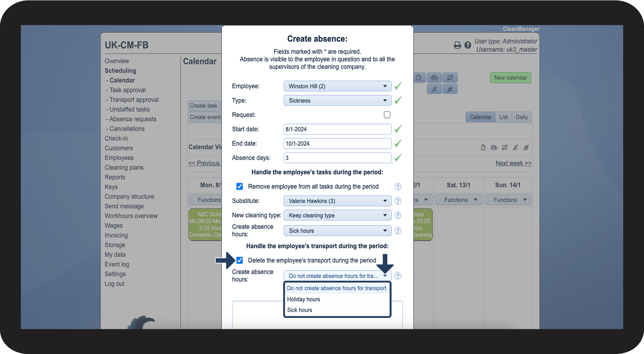Open Employees in the sidebar
This screenshot has height=354, width=644.
[x=119, y=158]
